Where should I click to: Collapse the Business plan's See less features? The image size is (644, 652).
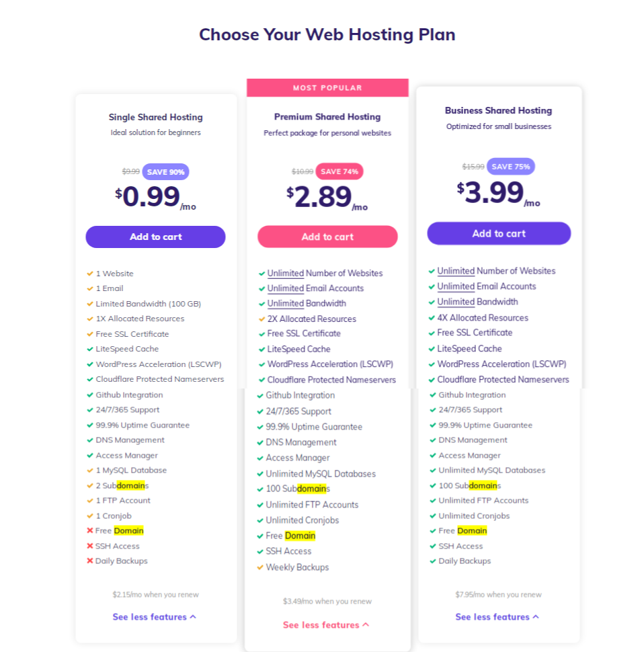(x=497, y=616)
